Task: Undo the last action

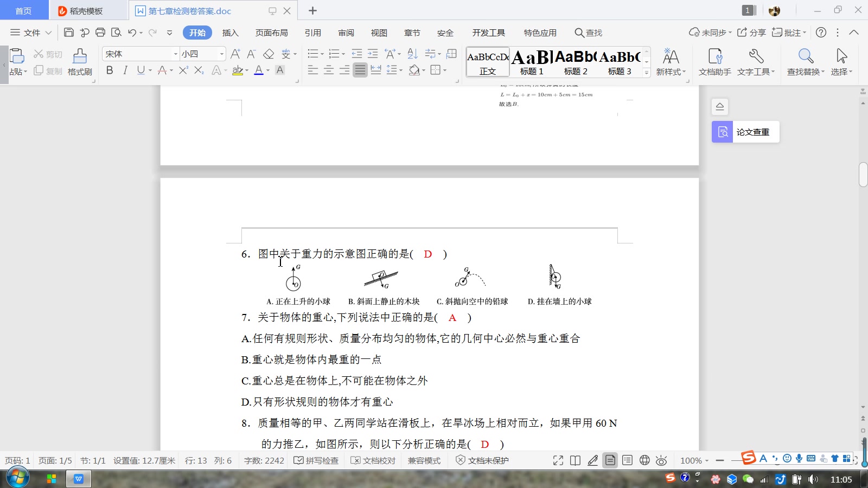Action: click(132, 33)
